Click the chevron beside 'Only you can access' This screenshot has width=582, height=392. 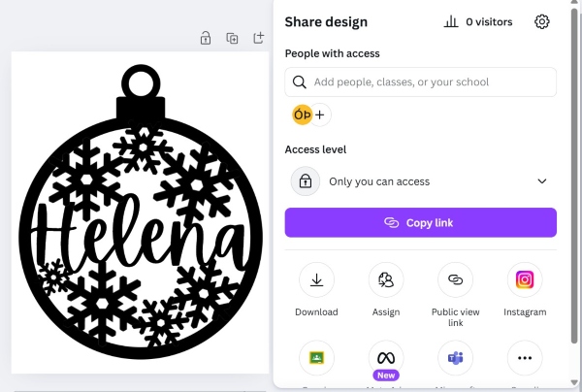click(x=542, y=181)
